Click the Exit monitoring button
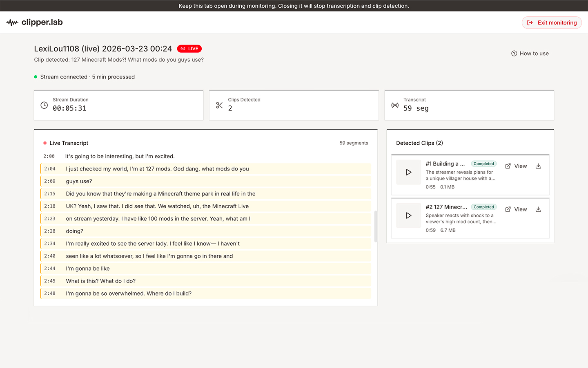Viewport: 588px width, 368px height. pos(552,22)
